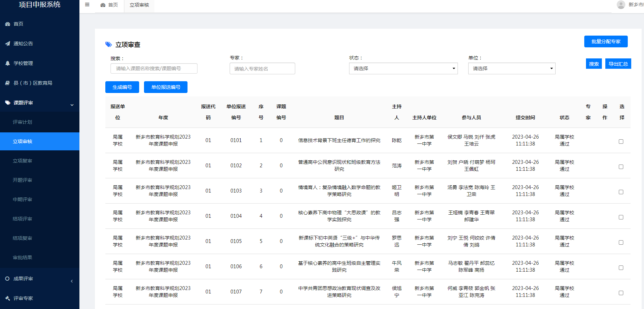Image resolution: width=644 pixels, height=309 pixels.
Task: Switch to the 立项审核 top tab
Action: (x=139, y=5)
